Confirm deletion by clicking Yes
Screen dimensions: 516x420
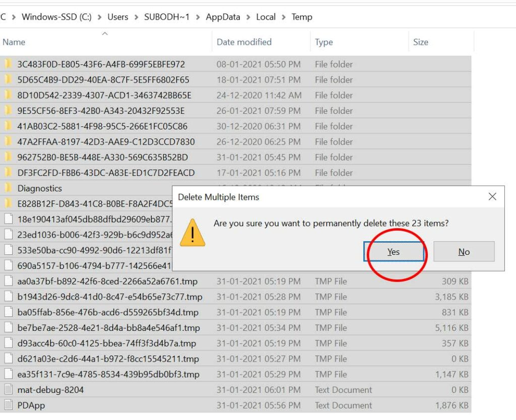click(393, 252)
